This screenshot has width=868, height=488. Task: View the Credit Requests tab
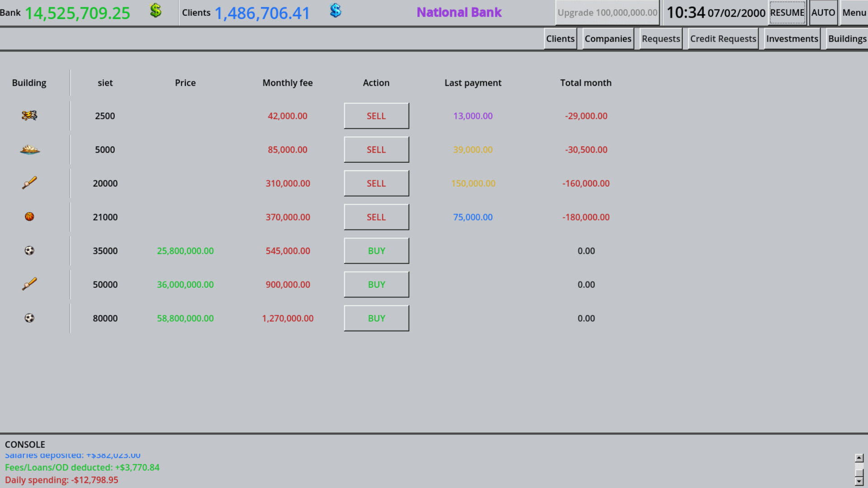pyautogui.click(x=722, y=39)
